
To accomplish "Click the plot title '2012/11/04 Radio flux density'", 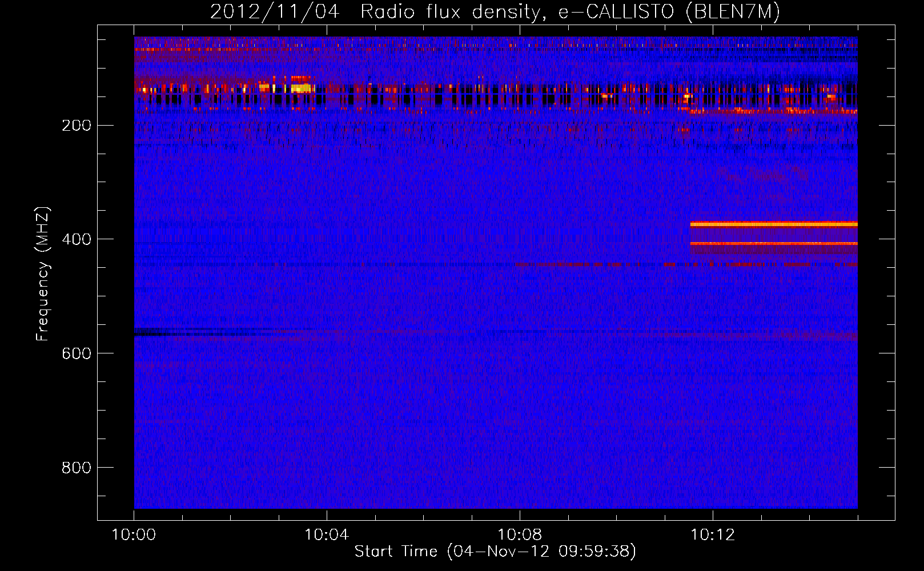I will click(374, 11).
